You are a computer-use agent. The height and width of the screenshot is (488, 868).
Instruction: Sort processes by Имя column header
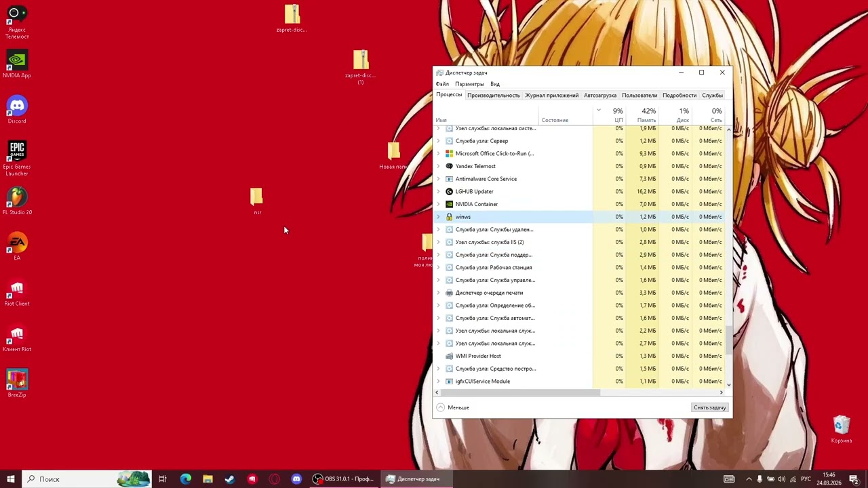(x=486, y=115)
